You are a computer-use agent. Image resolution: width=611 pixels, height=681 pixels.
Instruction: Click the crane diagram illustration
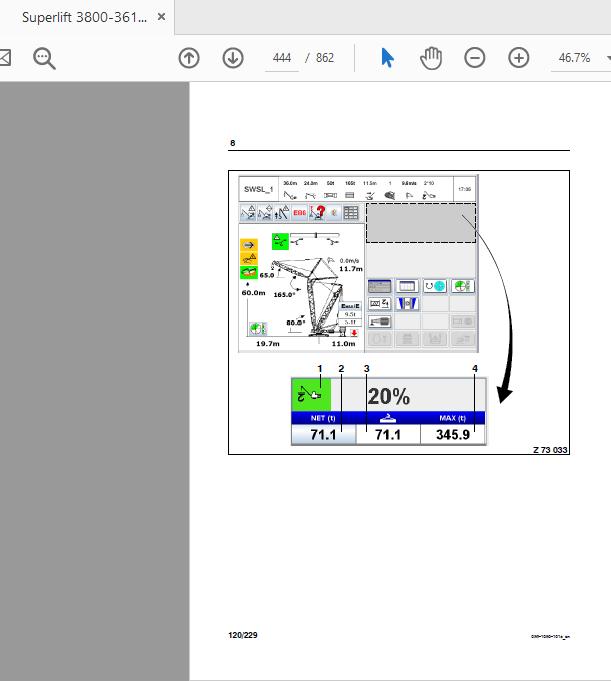pos(310,298)
